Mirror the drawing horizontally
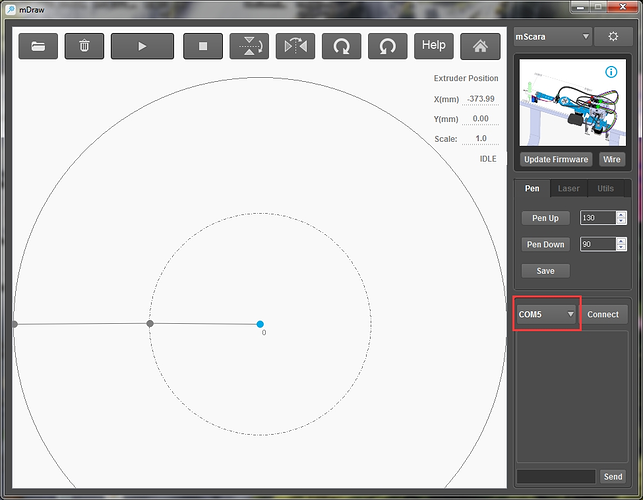Viewport: 643px width, 500px height. pos(295,46)
